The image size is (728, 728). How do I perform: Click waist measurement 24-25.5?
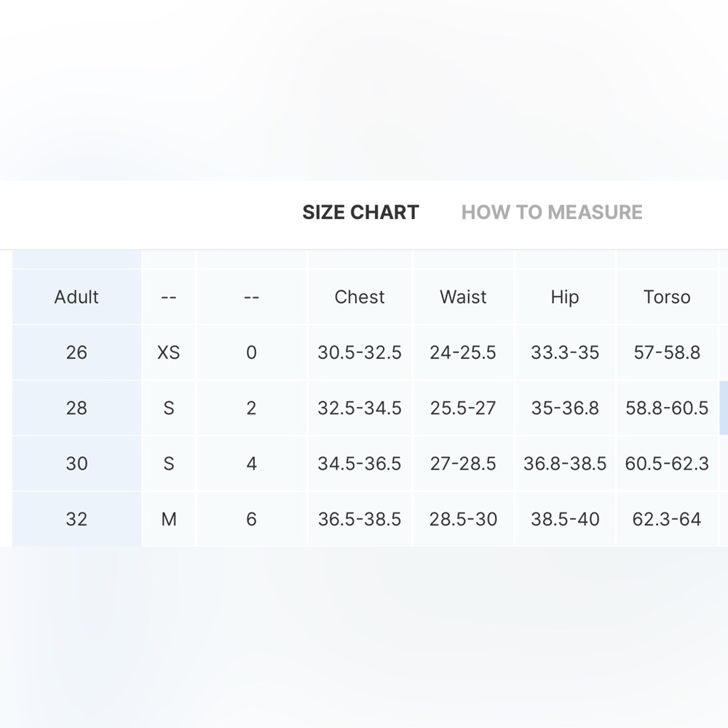[463, 352]
